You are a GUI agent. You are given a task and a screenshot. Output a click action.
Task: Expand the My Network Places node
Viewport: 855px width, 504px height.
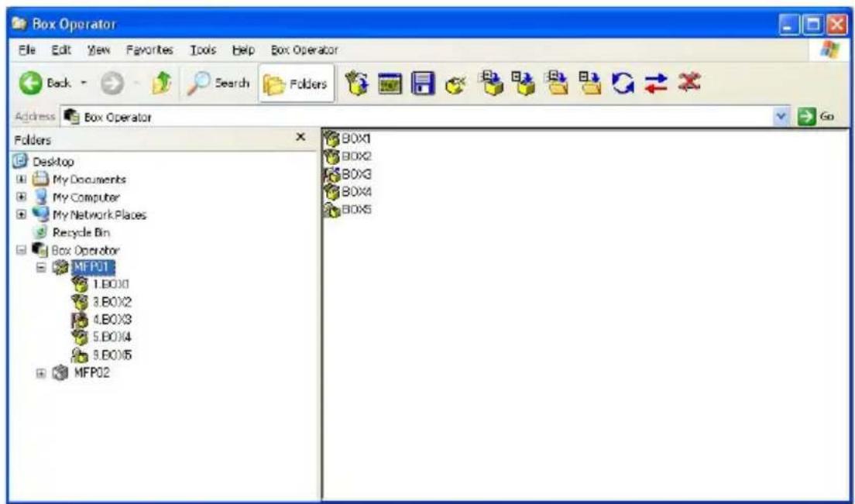click(21, 214)
